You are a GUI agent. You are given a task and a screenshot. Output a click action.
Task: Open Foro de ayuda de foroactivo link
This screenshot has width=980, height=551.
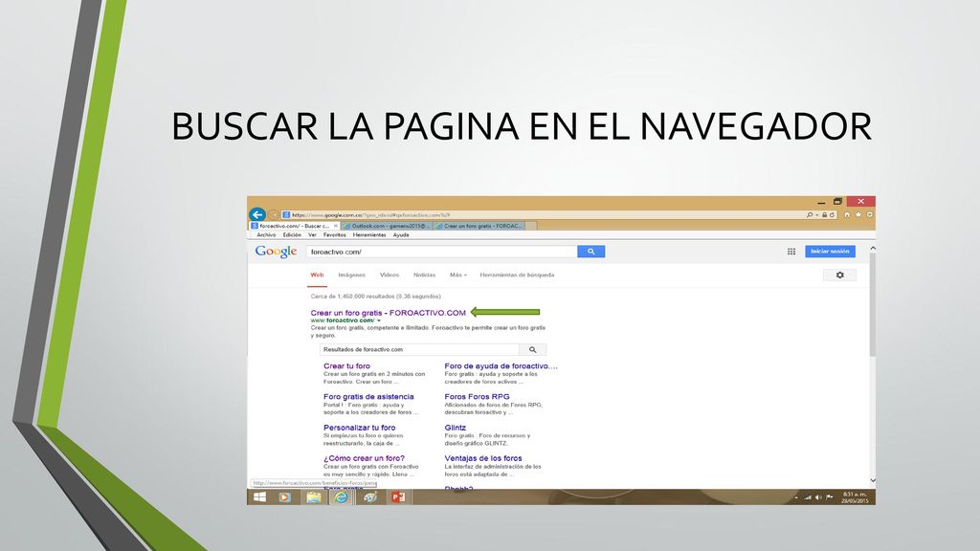click(x=501, y=366)
